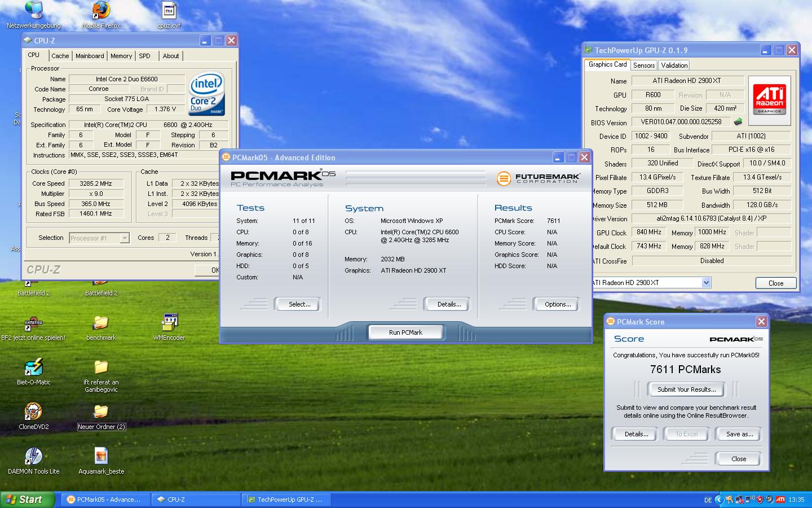
Task: Click the ATI Radeon logo in GPU-Z
Action: (770, 100)
